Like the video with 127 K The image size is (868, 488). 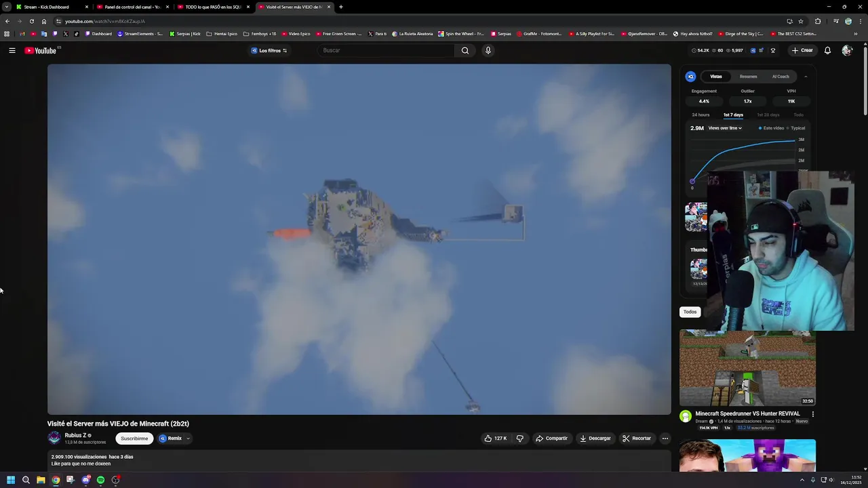(496, 439)
